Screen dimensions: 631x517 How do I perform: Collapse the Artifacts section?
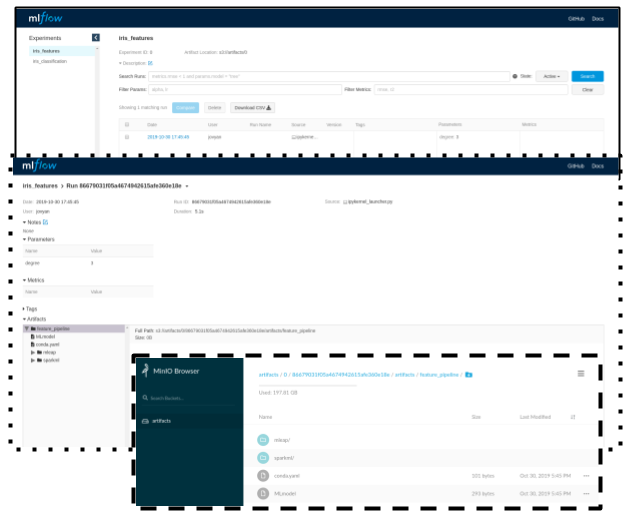pos(24,319)
